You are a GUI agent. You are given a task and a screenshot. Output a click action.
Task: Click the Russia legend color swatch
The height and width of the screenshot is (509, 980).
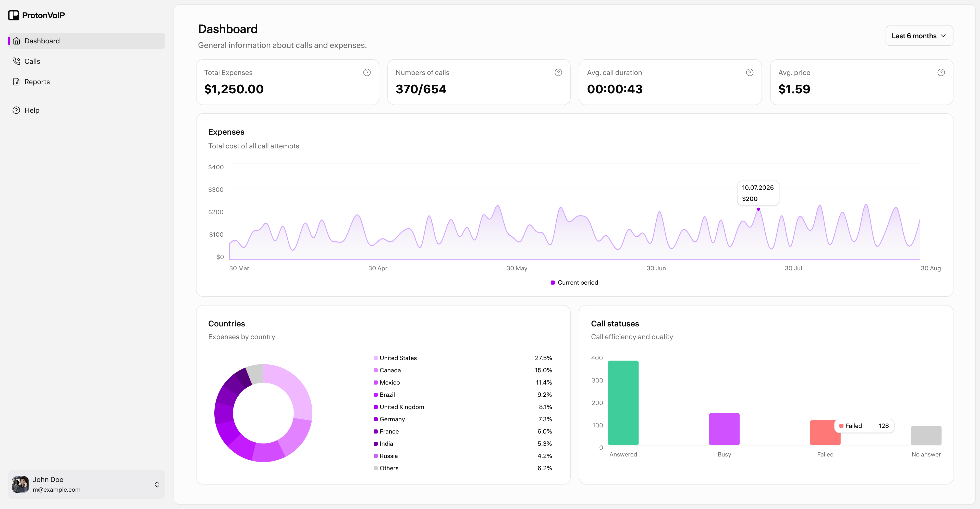tap(375, 456)
